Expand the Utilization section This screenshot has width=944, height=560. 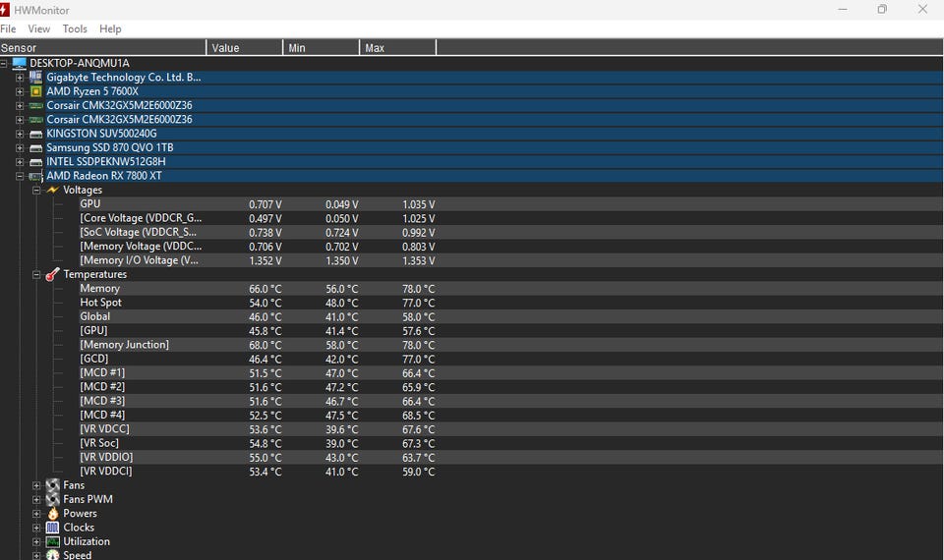click(36, 542)
